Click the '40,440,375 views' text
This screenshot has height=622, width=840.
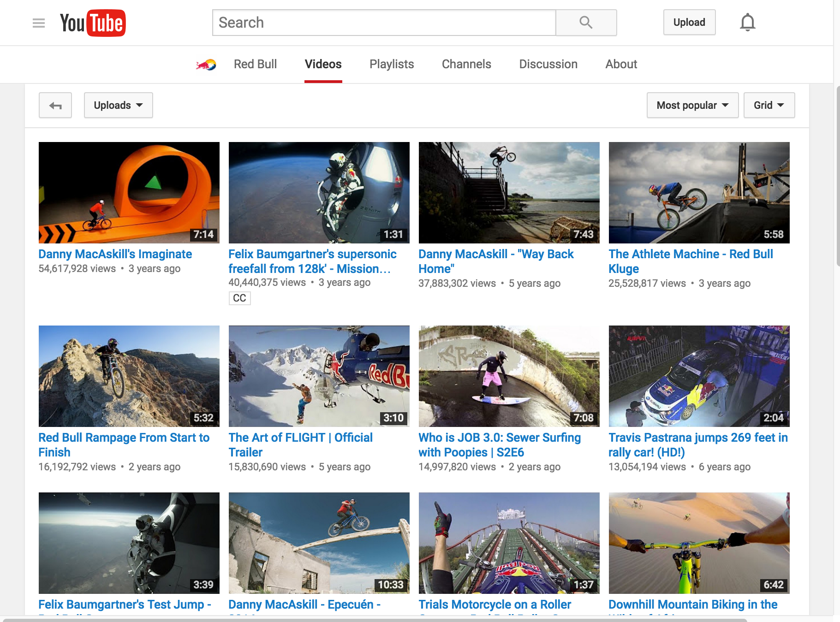point(267,282)
